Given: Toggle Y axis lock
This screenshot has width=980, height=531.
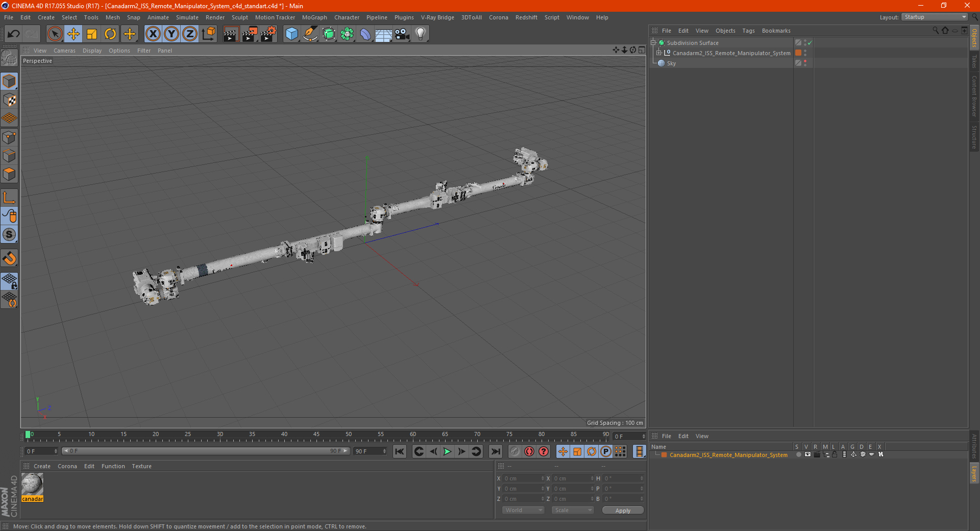Looking at the screenshot, I should click(x=171, y=34).
